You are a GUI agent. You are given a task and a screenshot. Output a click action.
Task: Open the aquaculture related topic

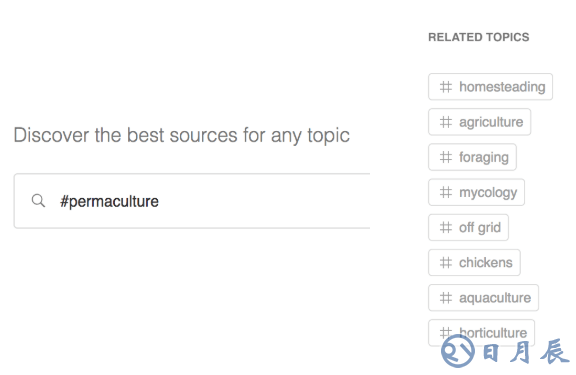[483, 298]
